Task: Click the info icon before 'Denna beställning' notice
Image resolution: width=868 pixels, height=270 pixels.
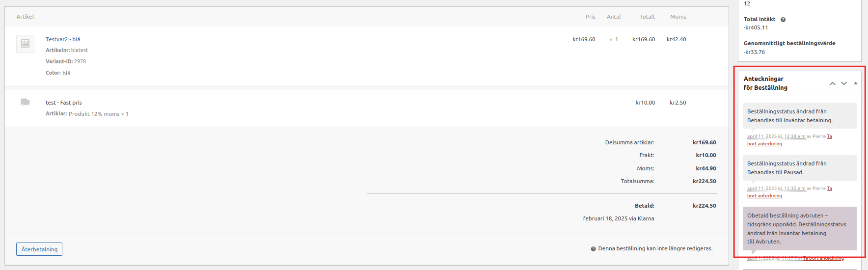Action: [593, 249]
